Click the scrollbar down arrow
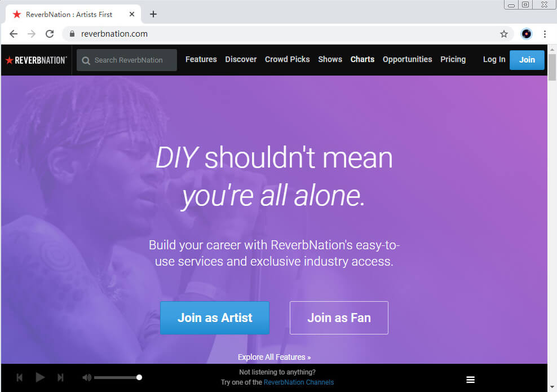This screenshot has height=392, width=557. pyautogui.click(x=552, y=387)
